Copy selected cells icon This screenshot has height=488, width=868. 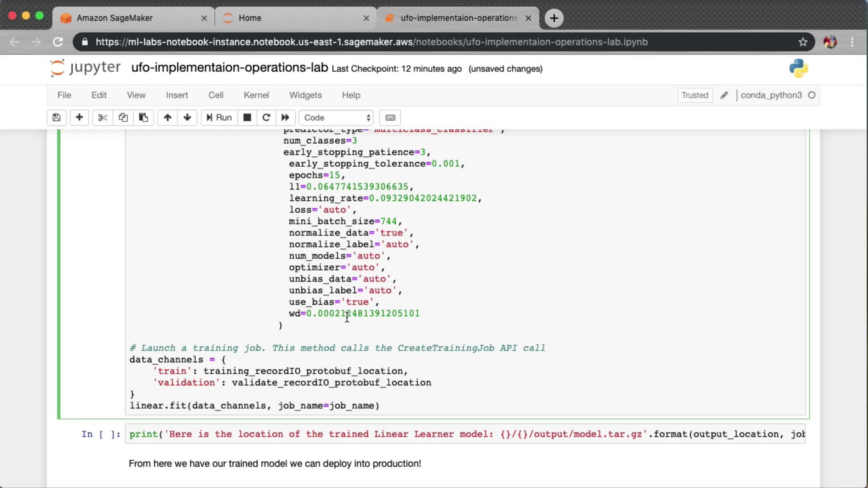point(123,117)
